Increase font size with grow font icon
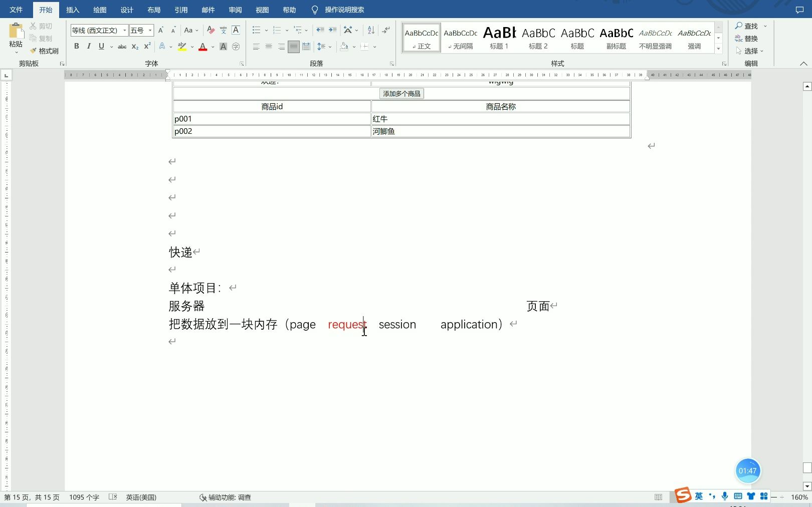 [161, 31]
